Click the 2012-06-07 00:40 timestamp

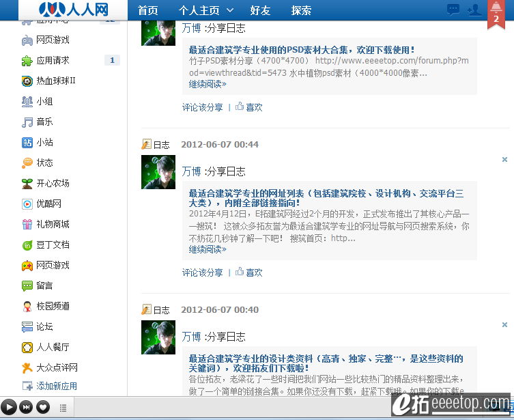tap(220, 310)
